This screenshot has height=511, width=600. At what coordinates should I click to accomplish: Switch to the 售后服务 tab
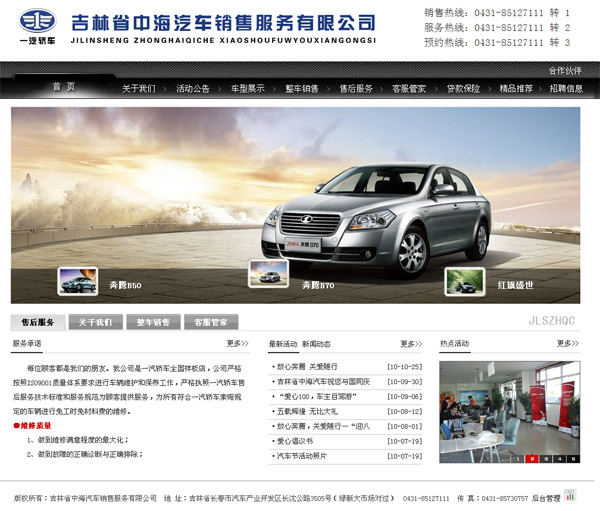(38, 322)
